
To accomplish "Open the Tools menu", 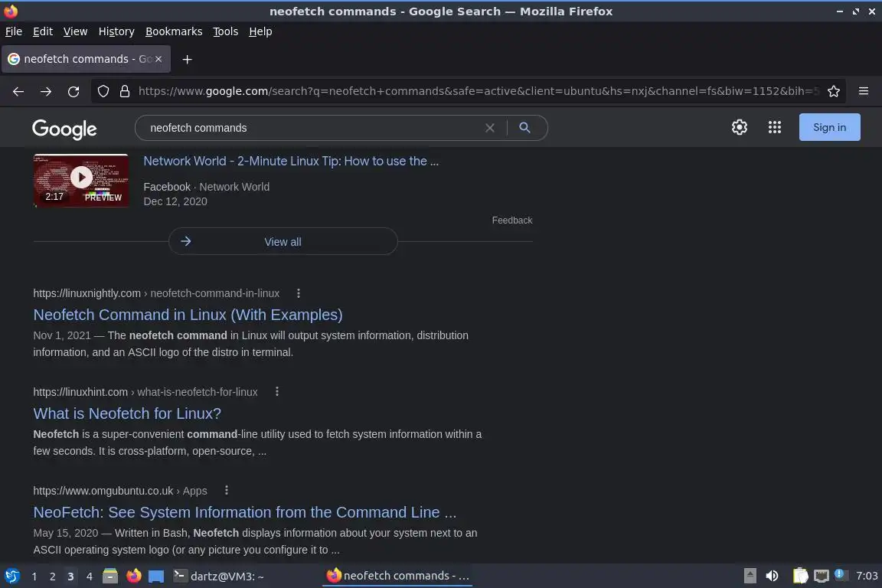I will pos(226,31).
